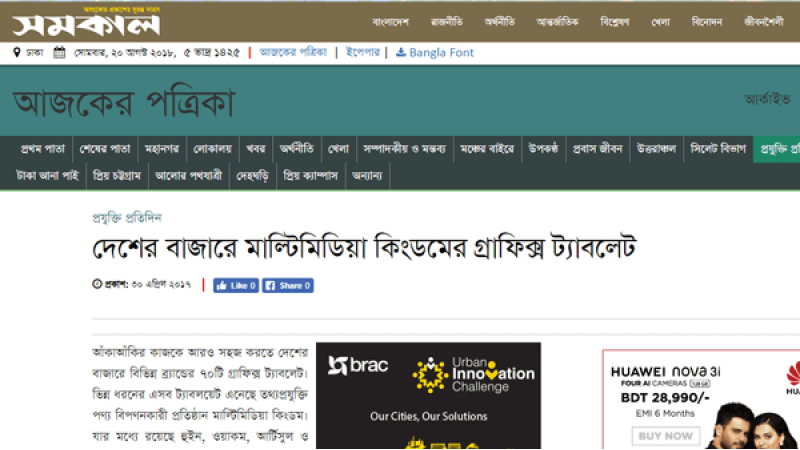Select the সম্পাদকীয় ও মন্তব্য tab
Screen dimensions: 800x450
coord(405,149)
